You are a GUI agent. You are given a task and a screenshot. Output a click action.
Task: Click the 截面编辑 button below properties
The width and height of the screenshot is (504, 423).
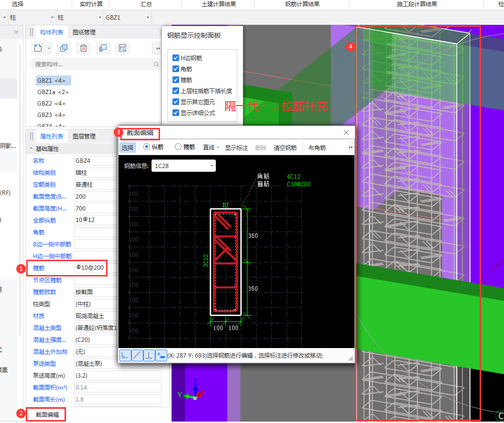(47, 415)
